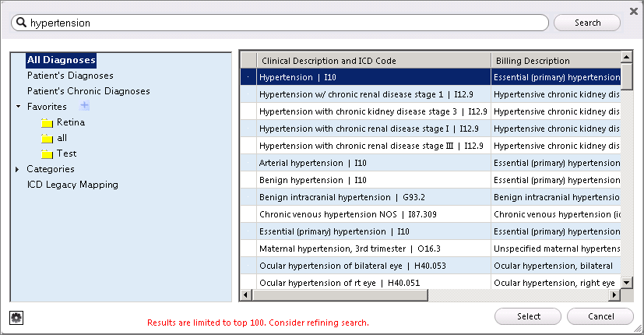Click the settings gear icon

tap(16, 317)
